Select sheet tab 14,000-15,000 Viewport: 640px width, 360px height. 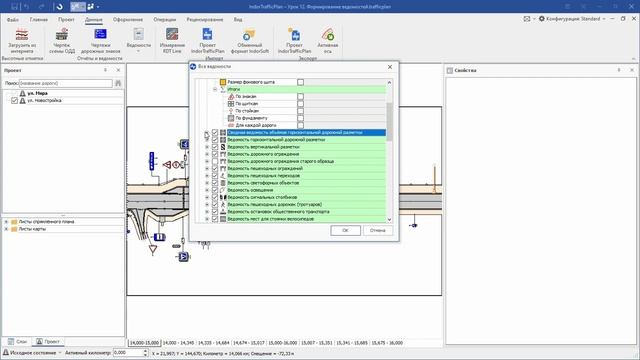click(x=144, y=343)
